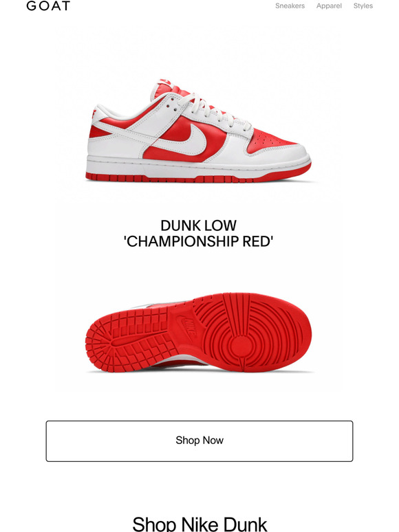Click the embossed NIKE logo on the outsole

(187, 326)
